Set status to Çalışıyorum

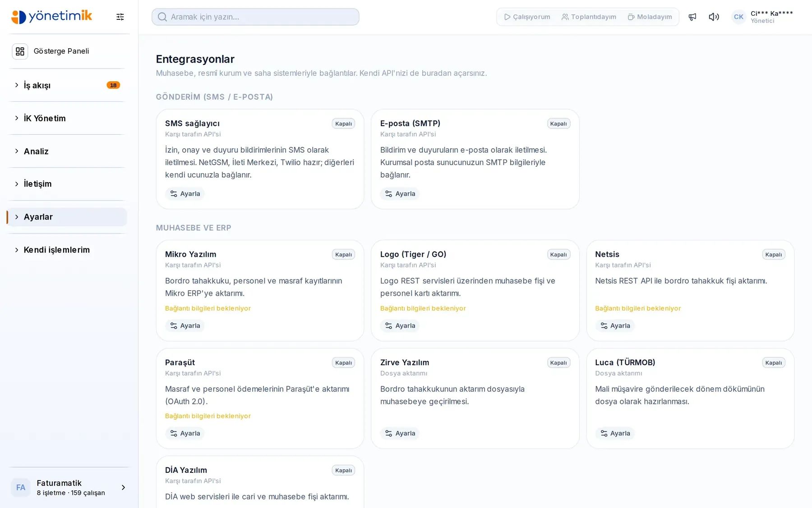coord(527,17)
